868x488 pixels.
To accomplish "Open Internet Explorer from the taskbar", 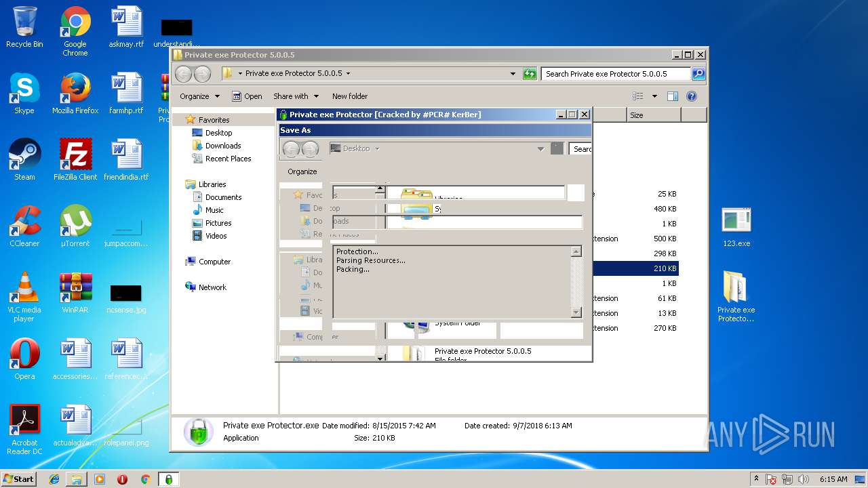I will pyautogui.click(x=54, y=479).
